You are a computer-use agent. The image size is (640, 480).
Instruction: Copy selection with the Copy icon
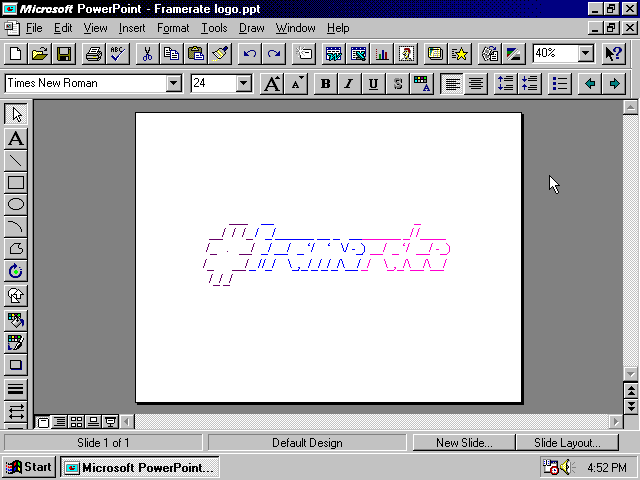[171, 53]
